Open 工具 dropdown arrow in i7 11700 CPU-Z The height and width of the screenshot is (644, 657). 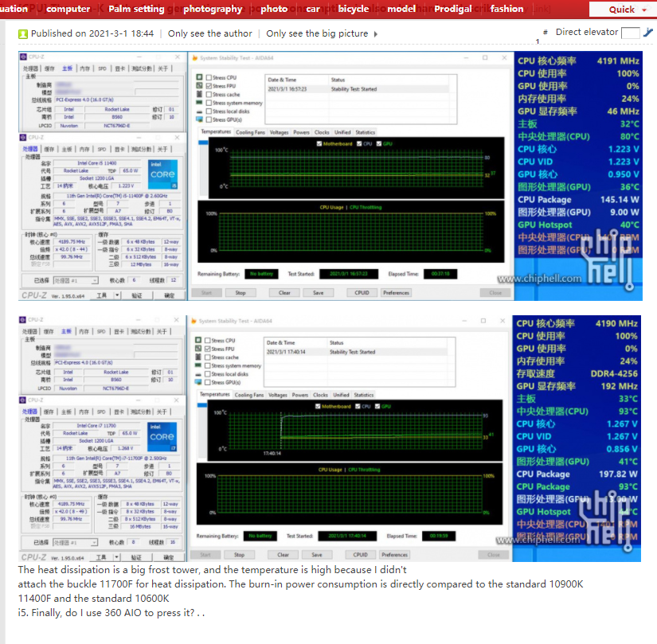point(117,557)
